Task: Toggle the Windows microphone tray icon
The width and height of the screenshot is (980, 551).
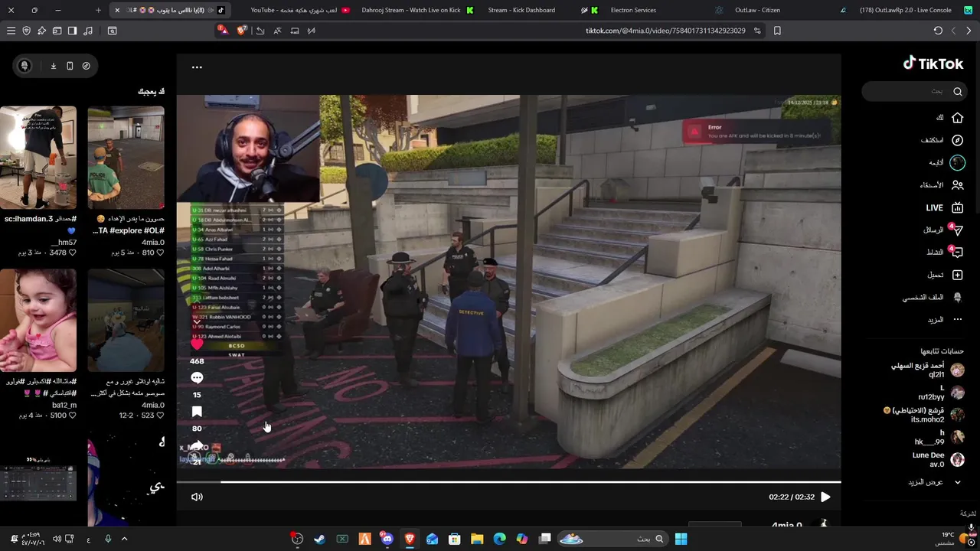Action: click(x=108, y=539)
